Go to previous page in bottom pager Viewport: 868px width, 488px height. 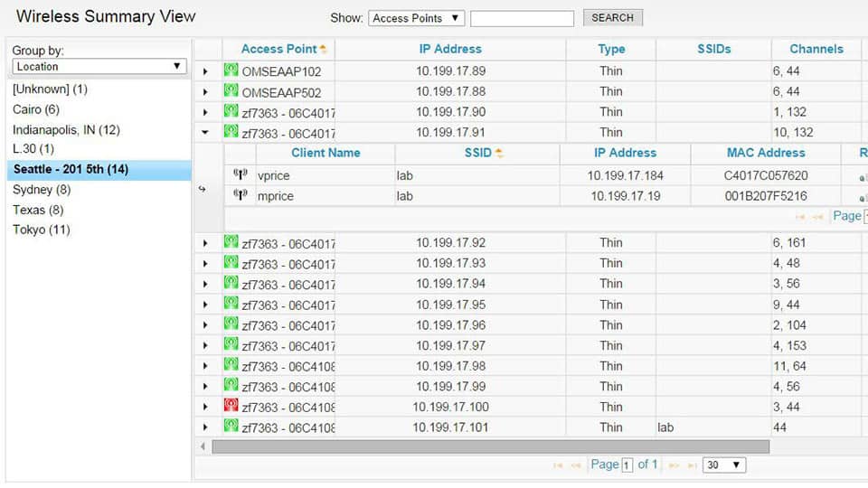tap(576, 466)
